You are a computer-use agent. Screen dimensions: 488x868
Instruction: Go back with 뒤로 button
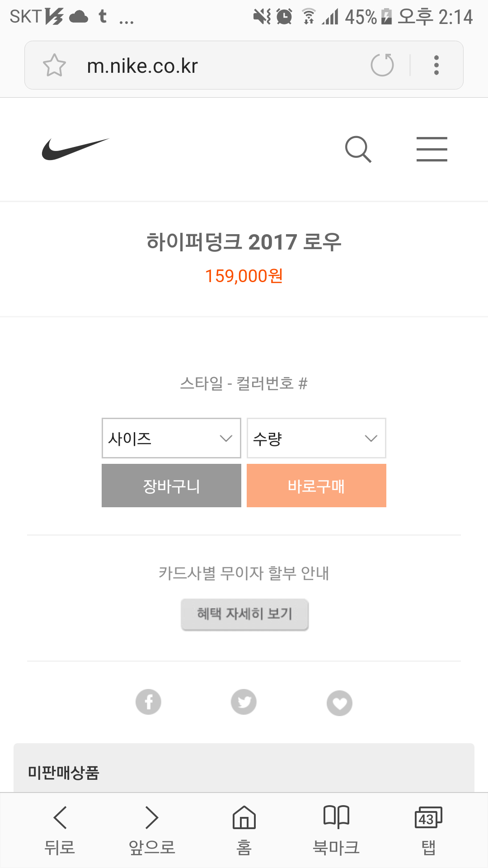[60, 830]
